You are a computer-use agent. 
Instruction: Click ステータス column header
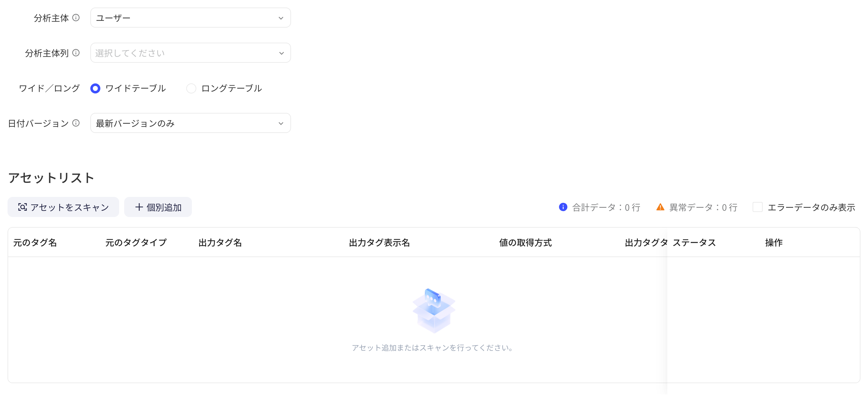coord(694,242)
